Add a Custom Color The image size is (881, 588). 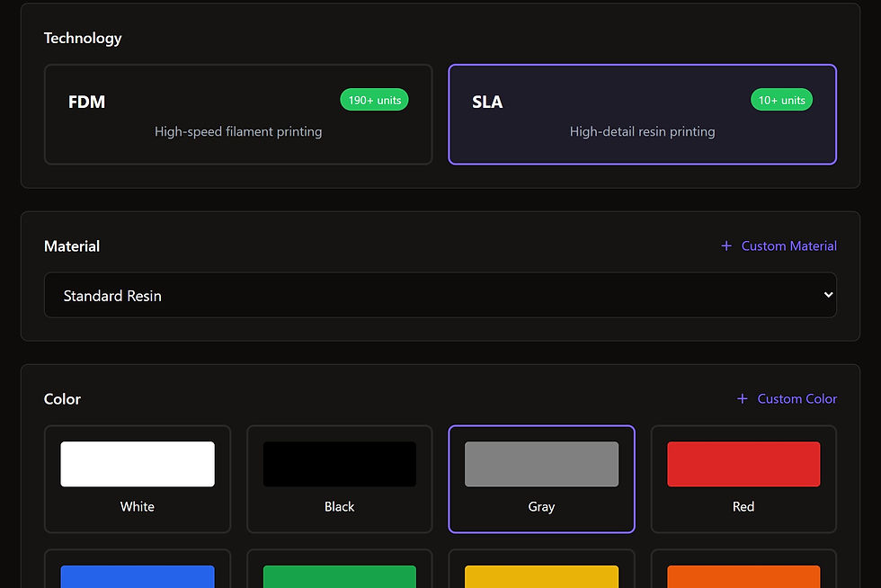pyautogui.click(x=787, y=398)
